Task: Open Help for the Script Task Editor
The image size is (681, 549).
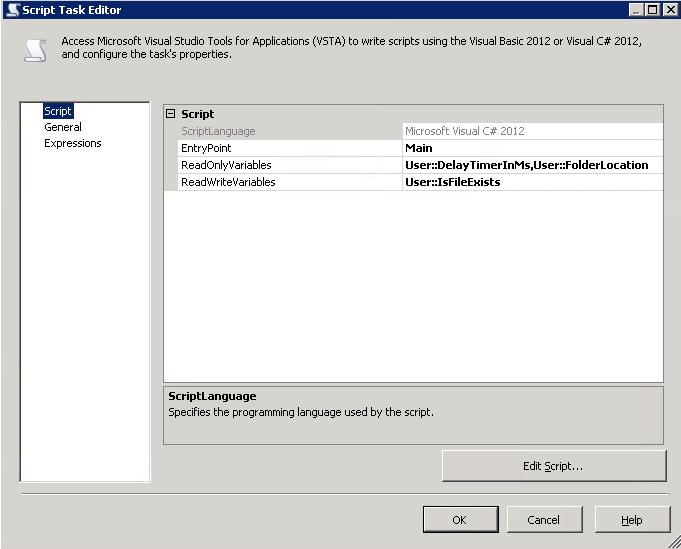Action: pos(632,520)
